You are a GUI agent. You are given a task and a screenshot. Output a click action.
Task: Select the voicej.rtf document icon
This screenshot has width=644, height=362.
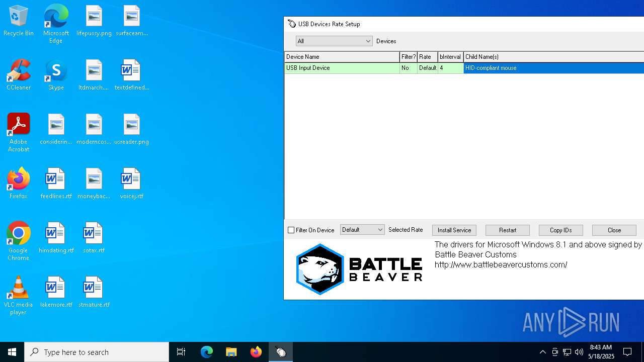[x=131, y=184]
